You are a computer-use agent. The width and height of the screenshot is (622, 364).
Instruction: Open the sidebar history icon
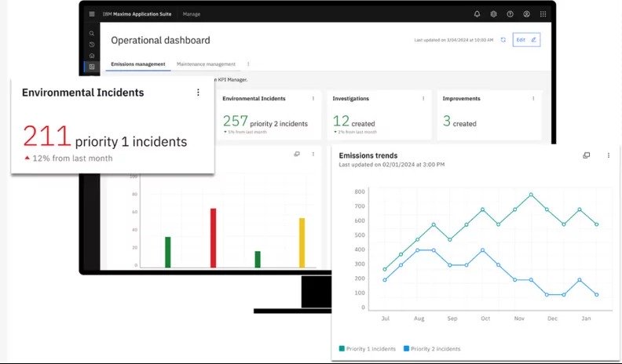click(92, 45)
